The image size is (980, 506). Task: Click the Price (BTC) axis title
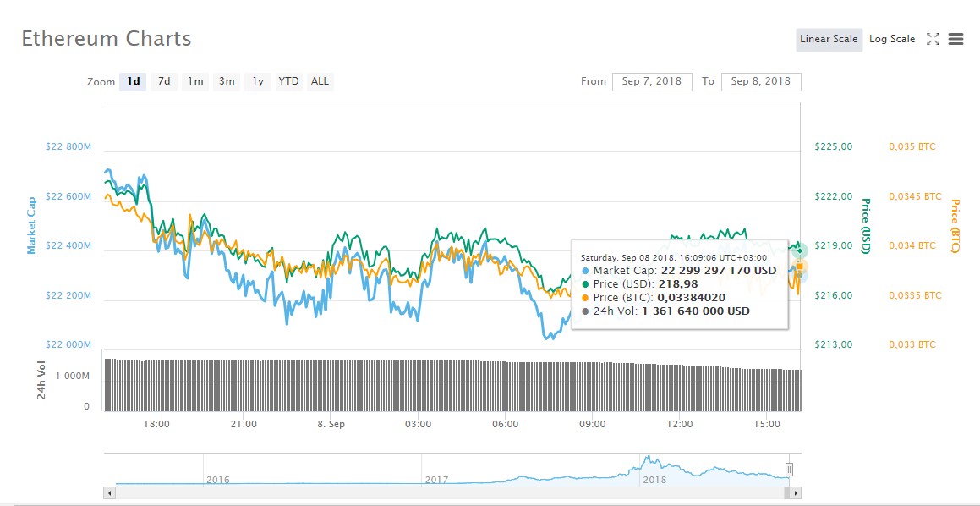click(955, 228)
